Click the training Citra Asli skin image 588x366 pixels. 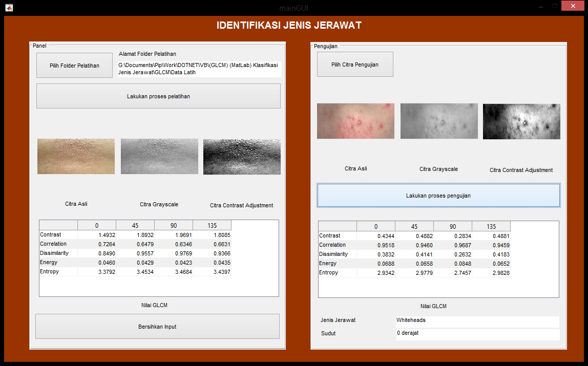[76, 156]
